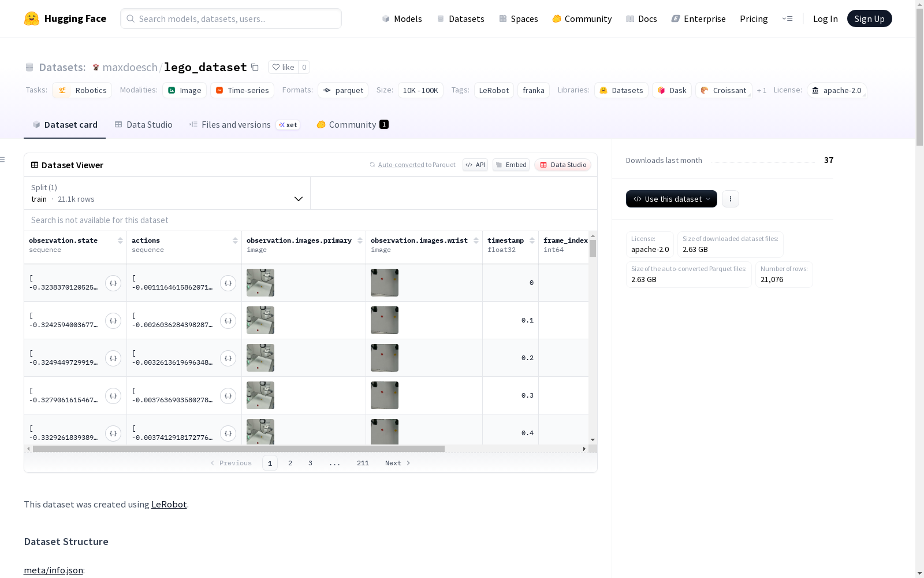924x578 pixels.
Task: Open the wrist image thumbnail in the timestamp 0 row
Action: [385, 283]
